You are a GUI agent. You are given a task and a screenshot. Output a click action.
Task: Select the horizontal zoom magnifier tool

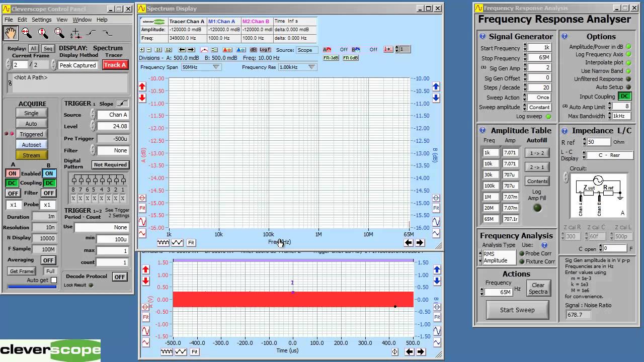(27, 33)
